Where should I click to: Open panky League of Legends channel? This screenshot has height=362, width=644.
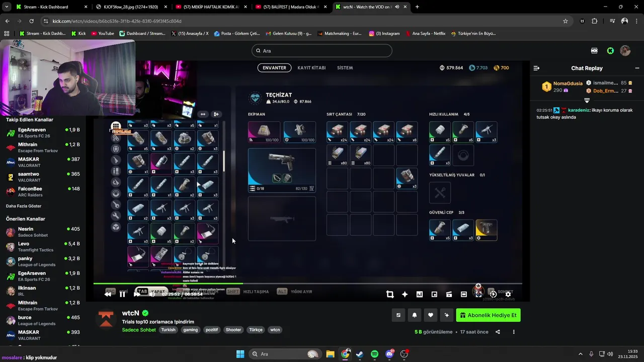tap(43, 261)
